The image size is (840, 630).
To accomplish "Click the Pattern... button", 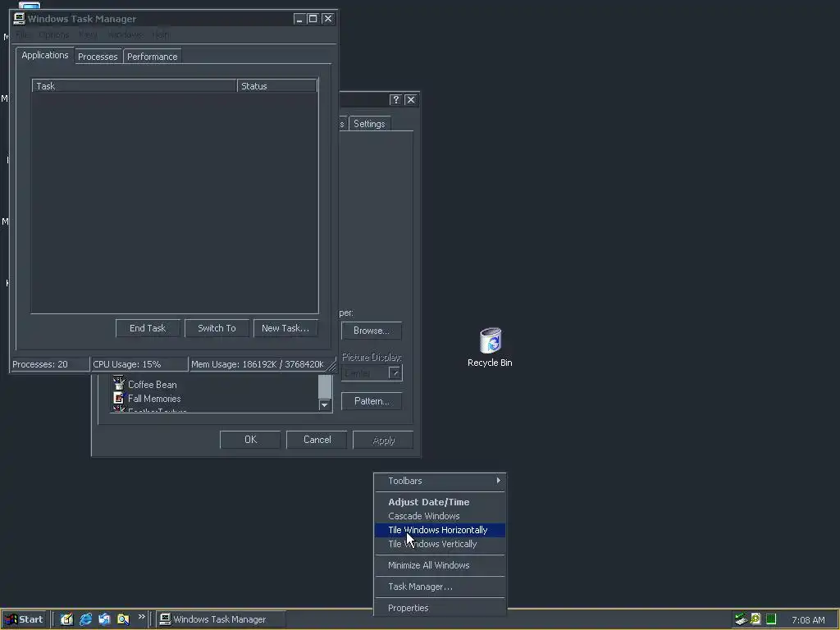I will (372, 401).
